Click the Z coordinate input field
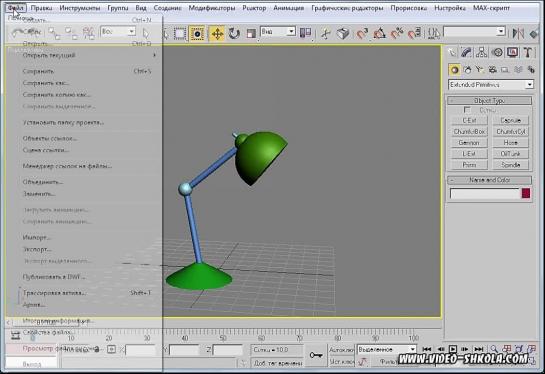This screenshot has height=374, width=545. pyautogui.click(x=227, y=350)
